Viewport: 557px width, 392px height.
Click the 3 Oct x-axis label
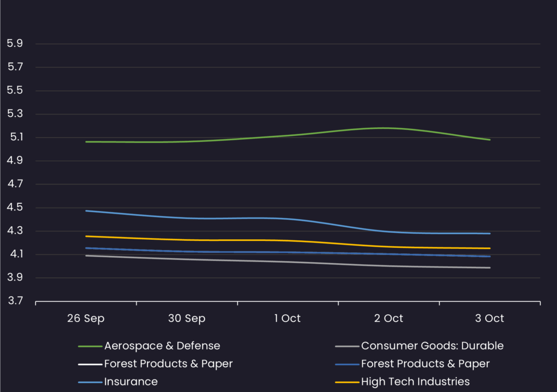pos(490,319)
